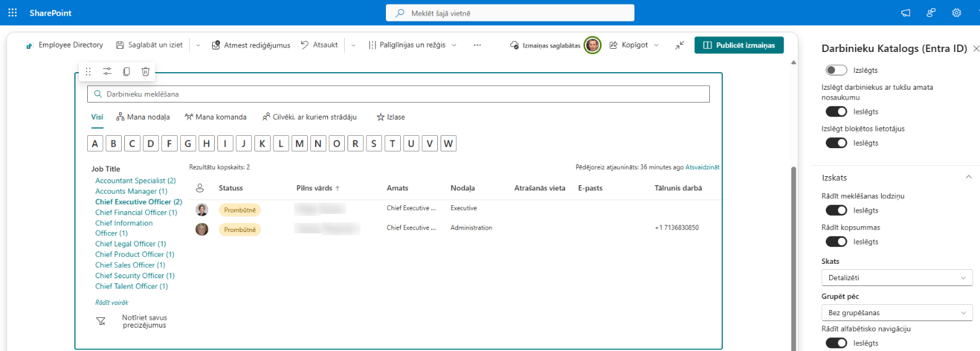Select Chief Talent Officer (1) filter
Screen dimensions: 980x351
(x=131, y=286)
